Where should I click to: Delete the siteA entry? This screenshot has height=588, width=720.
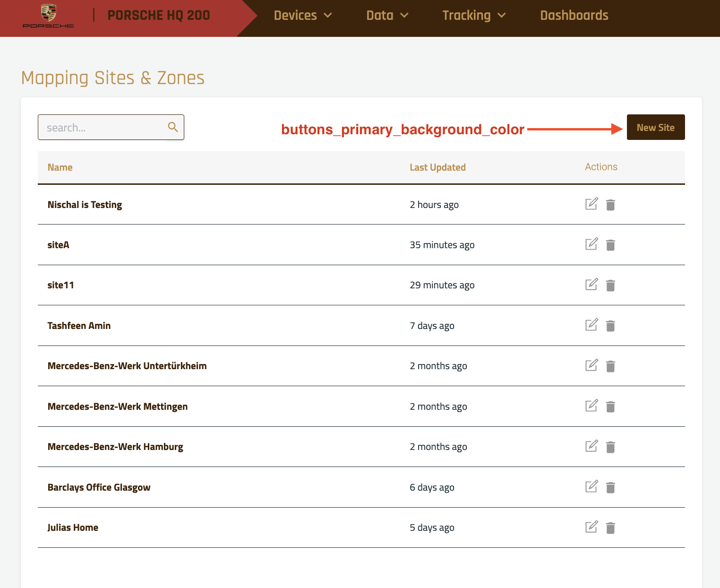coord(610,245)
